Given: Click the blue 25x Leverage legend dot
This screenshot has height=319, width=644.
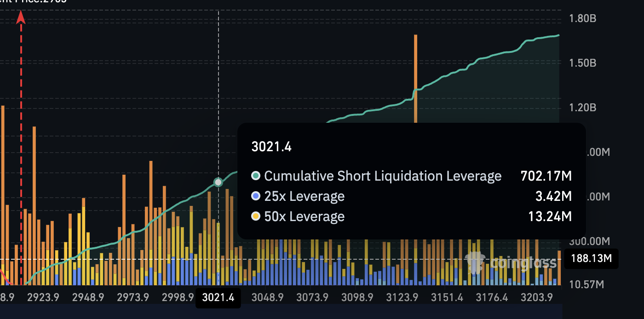Looking at the screenshot, I should click(x=256, y=196).
